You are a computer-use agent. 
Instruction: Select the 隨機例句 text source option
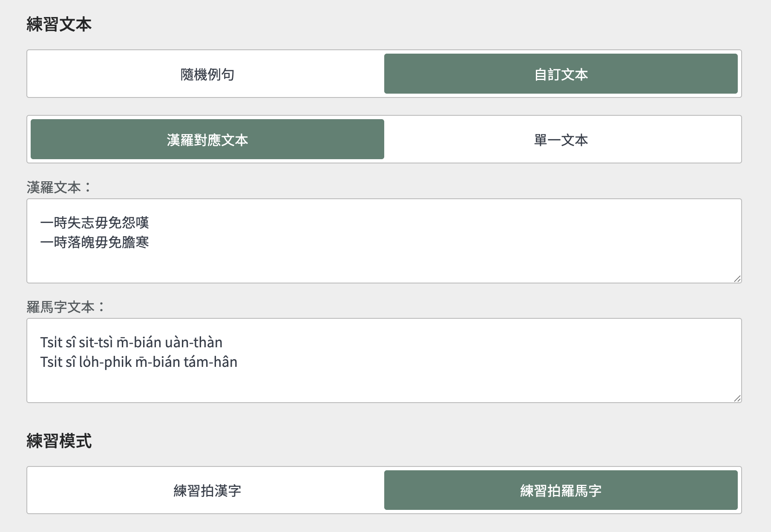click(207, 74)
